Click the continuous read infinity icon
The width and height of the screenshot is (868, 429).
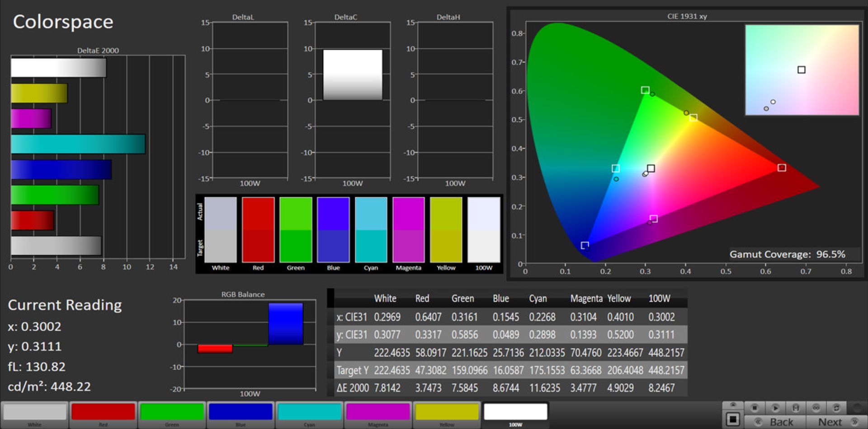[816, 408]
